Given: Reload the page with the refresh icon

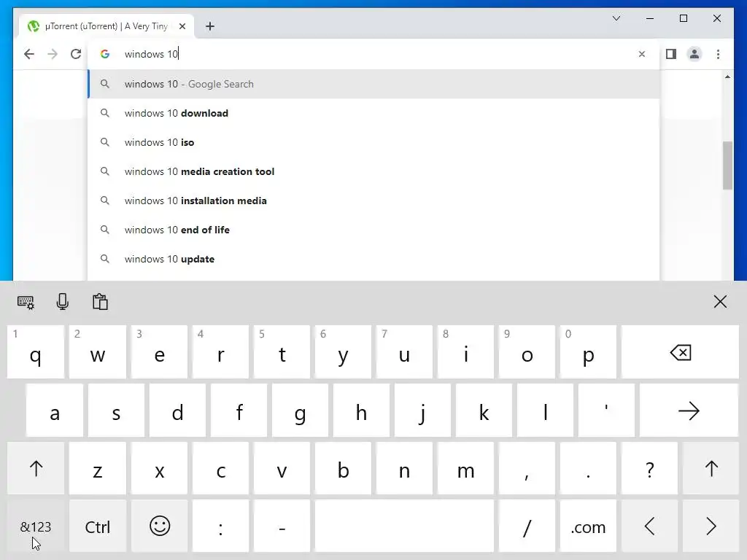Looking at the screenshot, I should pyautogui.click(x=76, y=54).
